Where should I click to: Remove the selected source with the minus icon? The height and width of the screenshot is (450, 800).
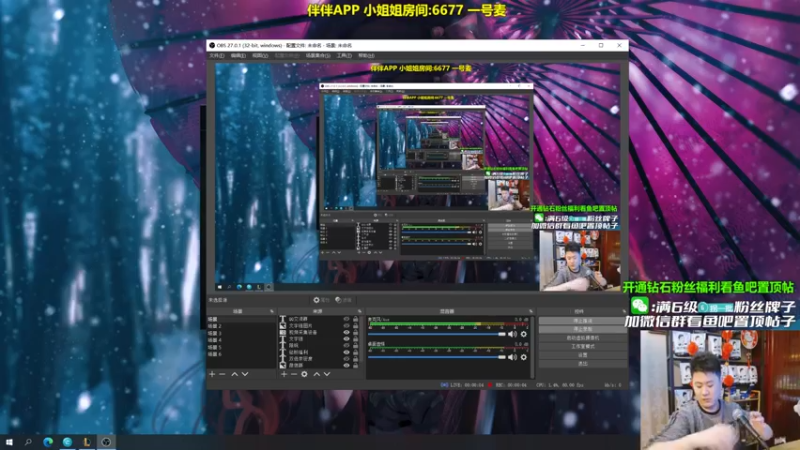pyautogui.click(x=294, y=374)
